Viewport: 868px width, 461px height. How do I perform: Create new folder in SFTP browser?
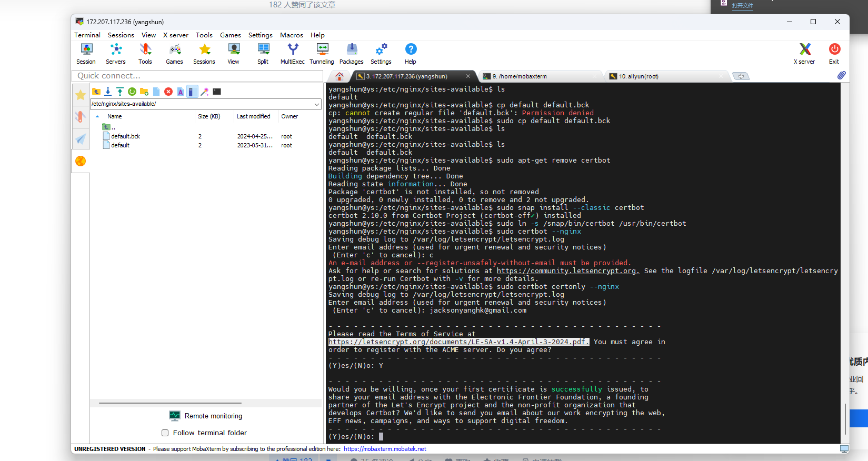point(144,92)
